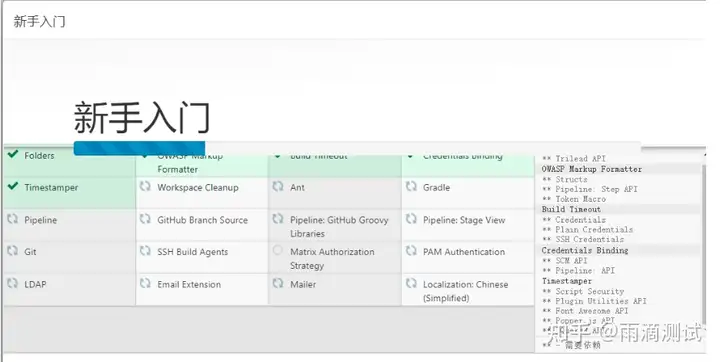
Task: Click the sync icon next to Gradle
Action: (411, 187)
